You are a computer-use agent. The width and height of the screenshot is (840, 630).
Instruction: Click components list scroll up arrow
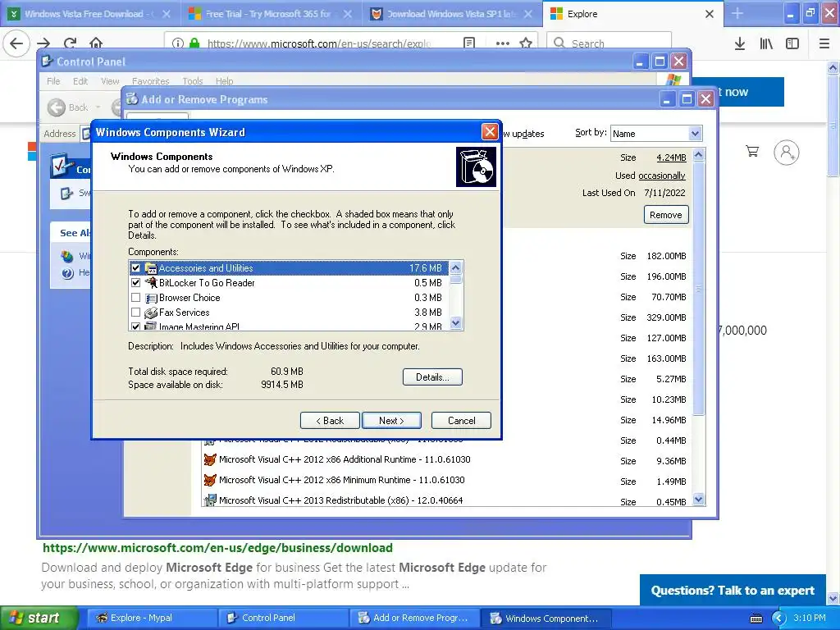(x=455, y=267)
